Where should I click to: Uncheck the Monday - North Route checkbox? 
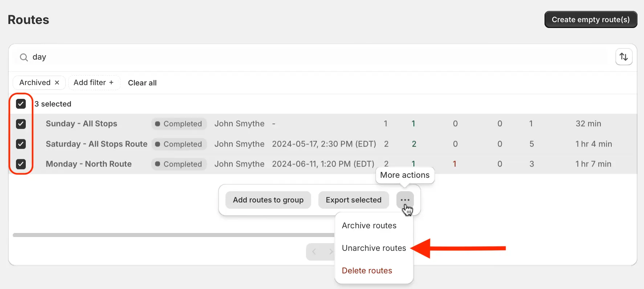point(21,164)
